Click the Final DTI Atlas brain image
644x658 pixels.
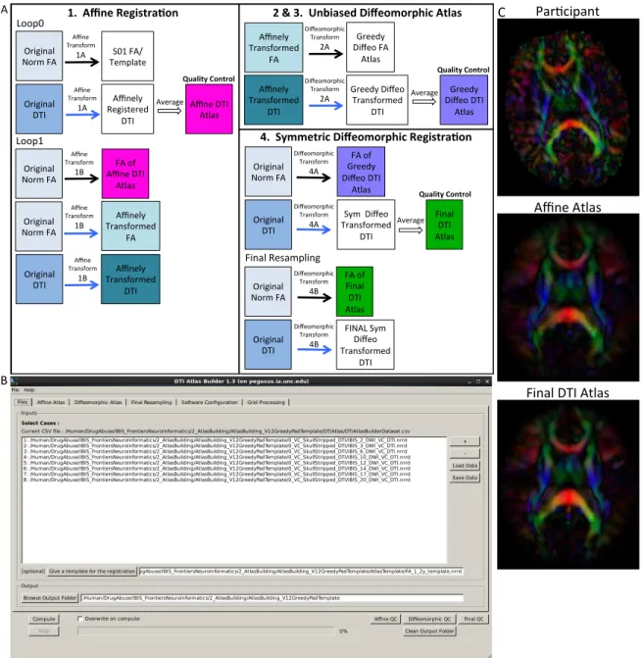[569, 484]
